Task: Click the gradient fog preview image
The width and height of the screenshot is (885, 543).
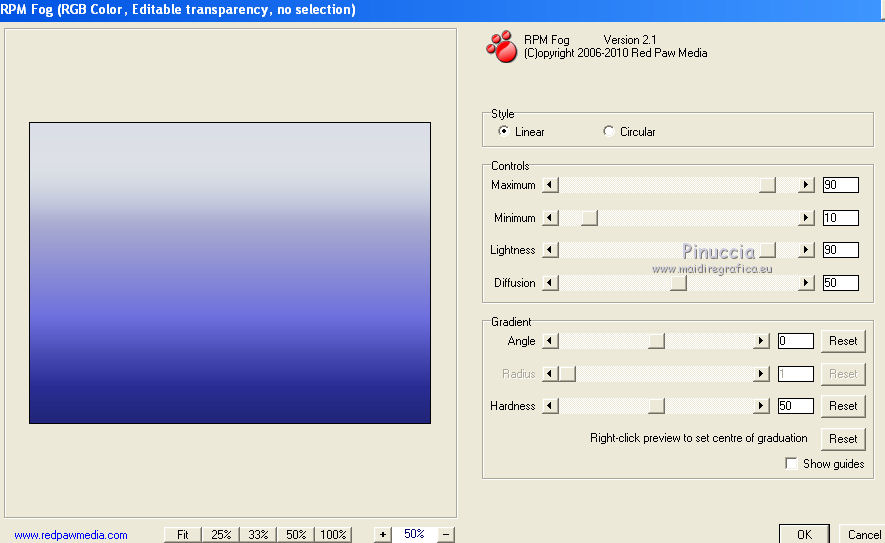Action: [230, 273]
